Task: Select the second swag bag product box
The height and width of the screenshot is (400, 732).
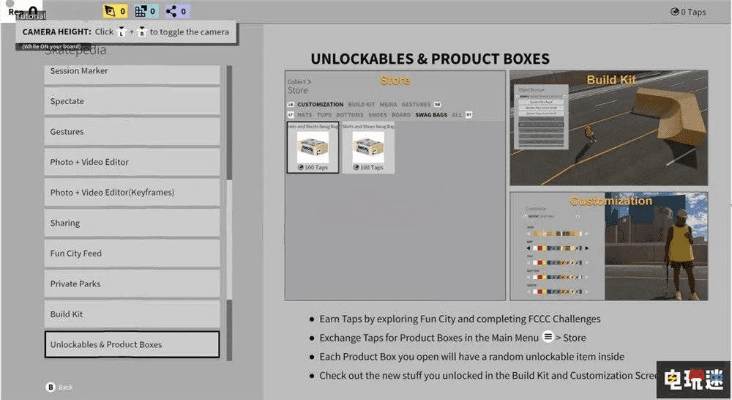Action: [367, 147]
